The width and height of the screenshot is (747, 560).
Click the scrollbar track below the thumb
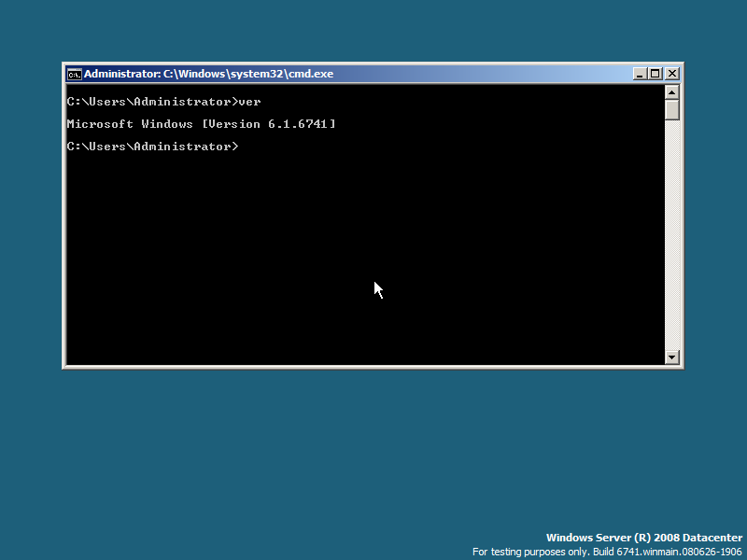point(672,233)
